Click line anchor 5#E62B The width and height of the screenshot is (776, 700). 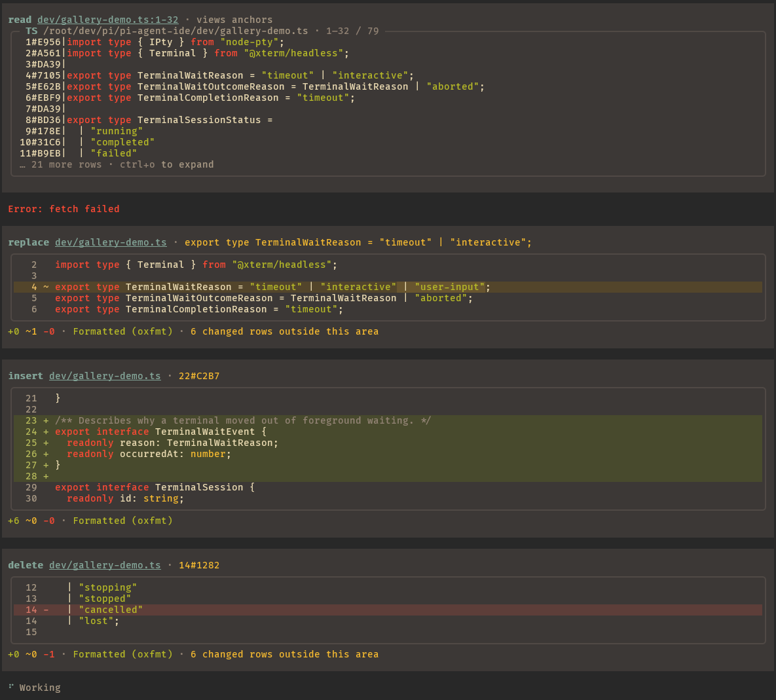pyautogui.click(x=43, y=86)
